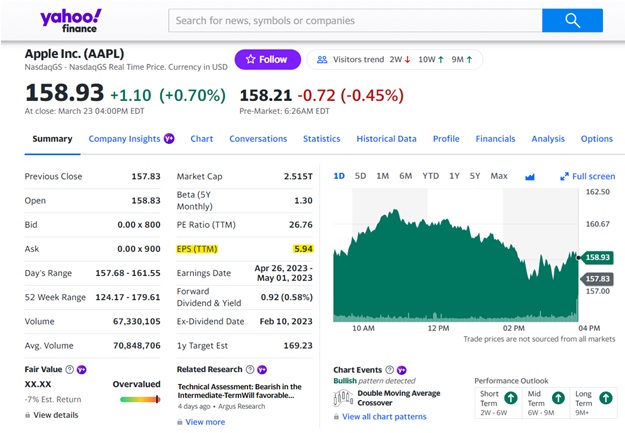The height and width of the screenshot is (433, 625).
Task: Click the Mid Term up-arrow indicator
Action: tap(558, 398)
